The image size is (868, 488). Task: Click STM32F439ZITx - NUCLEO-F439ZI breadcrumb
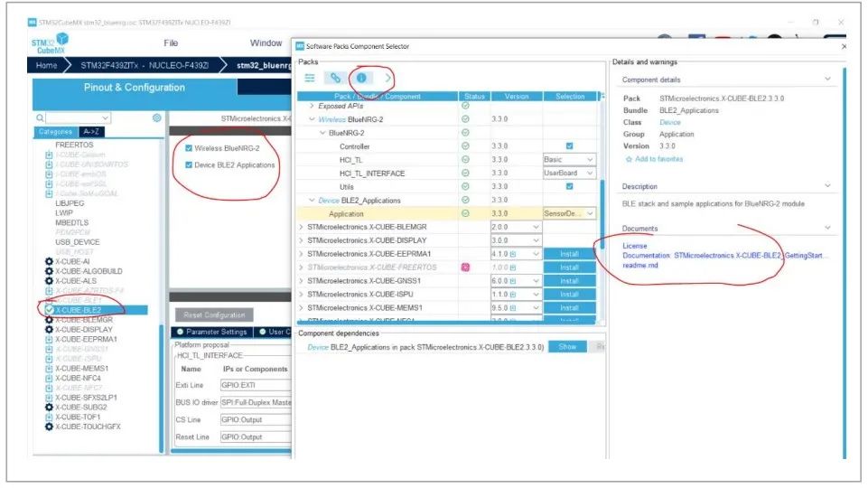pos(145,65)
